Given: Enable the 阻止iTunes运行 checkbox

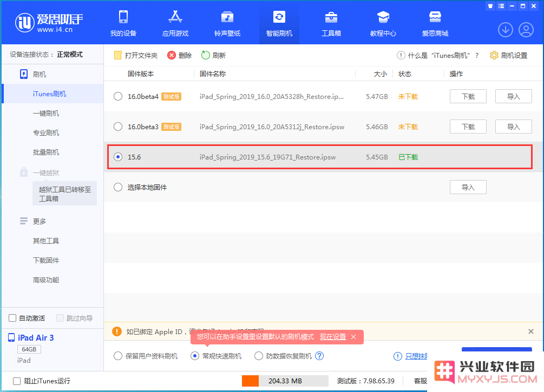Looking at the screenshot, I should coord(17,381).
